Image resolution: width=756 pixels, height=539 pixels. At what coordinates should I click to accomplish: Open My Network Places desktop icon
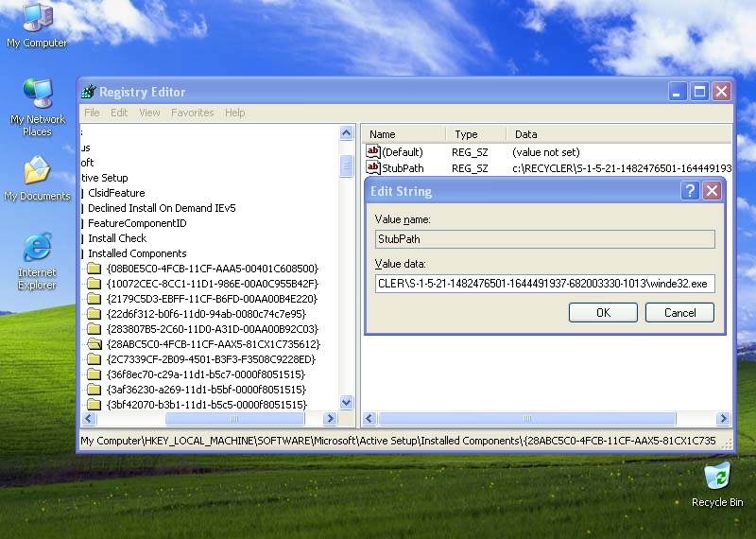38,107
